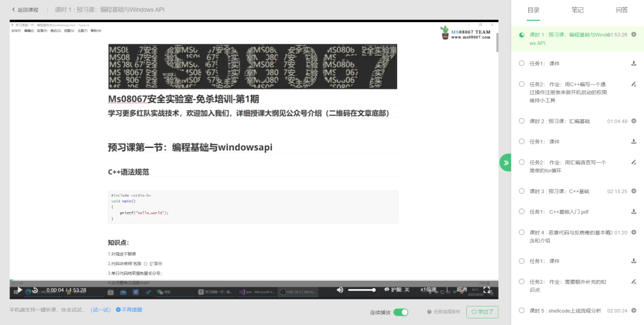
Task: Click duration 1:53:26 of 课时1
Action: coord(617,35)
